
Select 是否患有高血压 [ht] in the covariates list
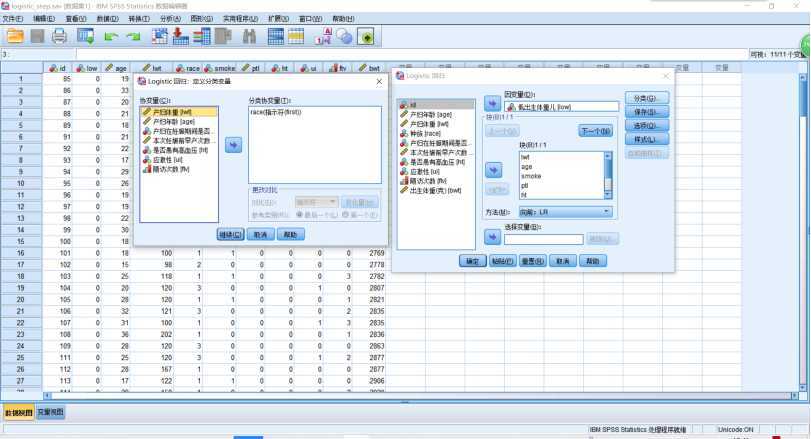(x=179, y=150)
